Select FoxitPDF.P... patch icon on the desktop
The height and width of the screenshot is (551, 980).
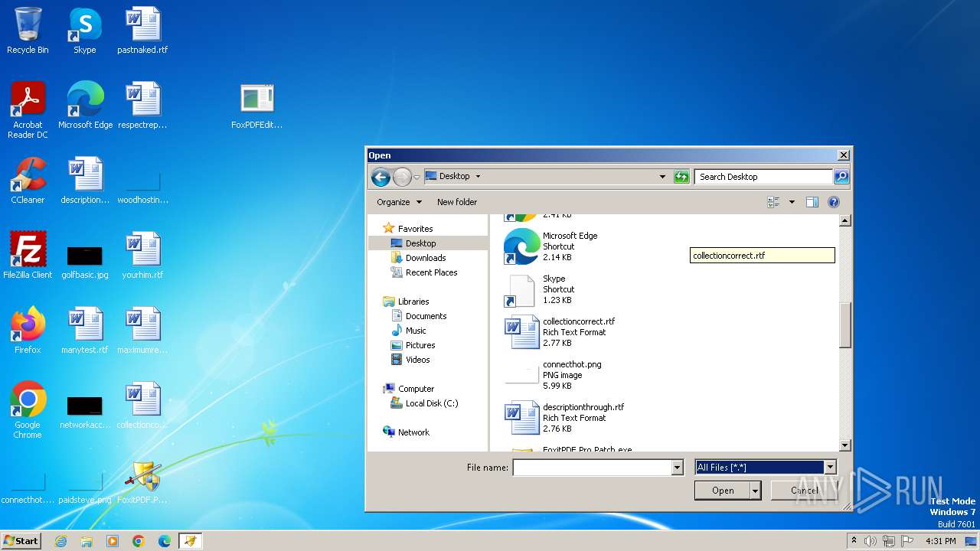click(142, 481)
